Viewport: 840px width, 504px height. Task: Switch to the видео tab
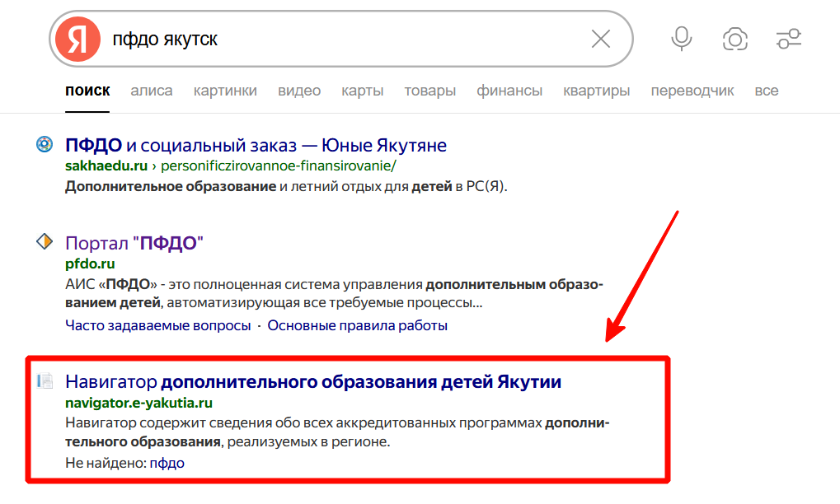pos(299,91)
